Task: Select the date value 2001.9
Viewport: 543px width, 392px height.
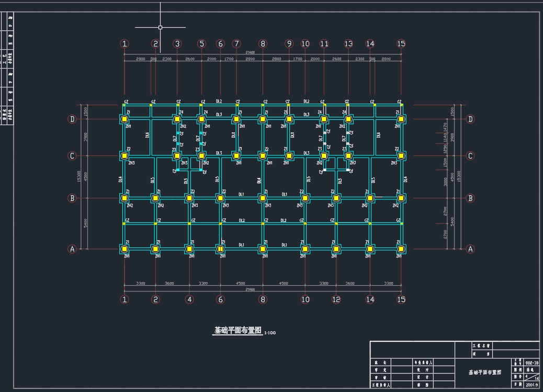Action: tap(532, 385)
